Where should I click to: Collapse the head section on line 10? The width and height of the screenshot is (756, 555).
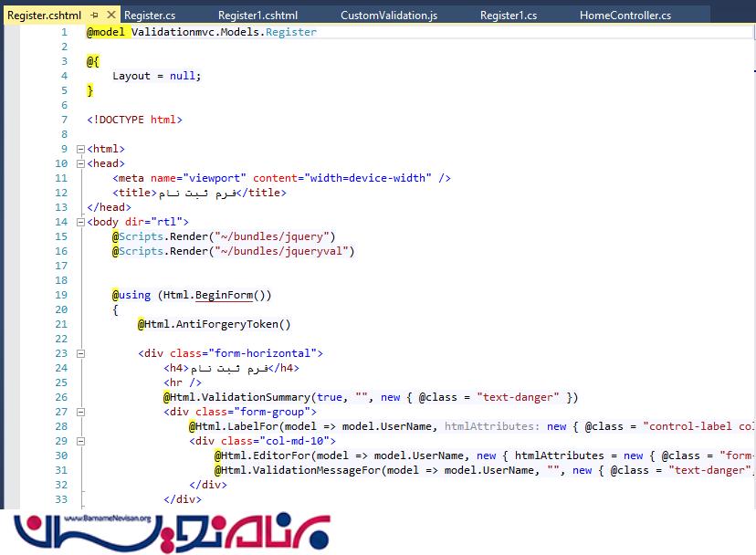[x=80, y=163]
